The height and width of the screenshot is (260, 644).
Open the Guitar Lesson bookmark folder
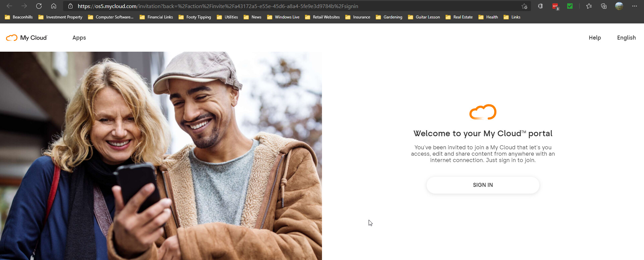pyautogui.click(x=424, y=17)
